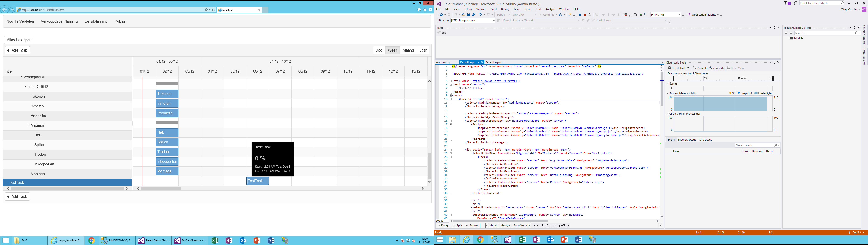Open Application Insights lightbulb icon

tap(689, 15)
